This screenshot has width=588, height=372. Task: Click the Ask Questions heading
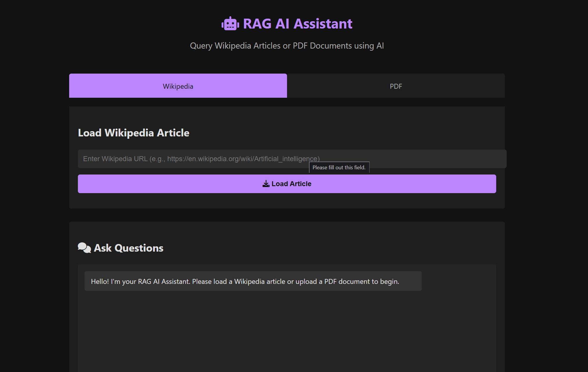(128, 248)
